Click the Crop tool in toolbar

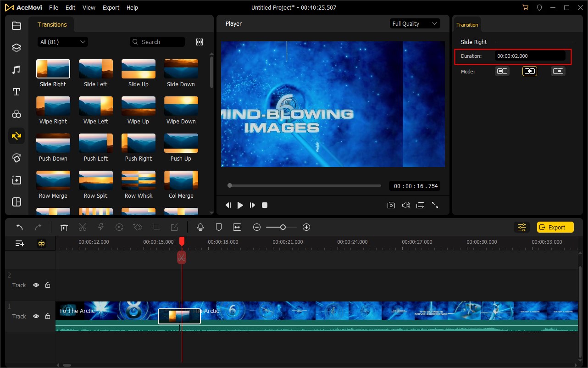pyautogui.click(x=156, y=227)
